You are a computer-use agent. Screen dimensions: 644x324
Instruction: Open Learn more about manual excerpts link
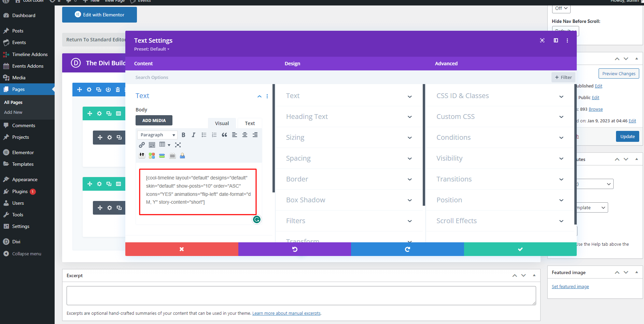[x=286, y=313]
